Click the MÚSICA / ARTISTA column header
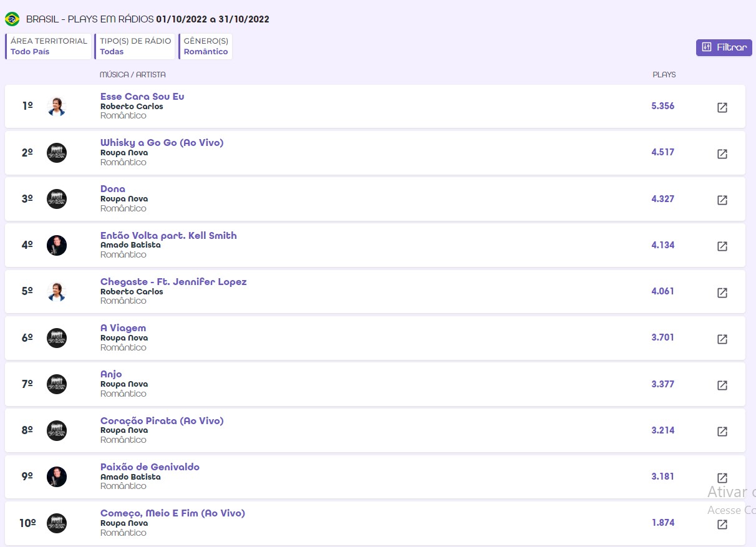Image resolution: width=756 pixels, height=547 pixels. pos(133,75)
